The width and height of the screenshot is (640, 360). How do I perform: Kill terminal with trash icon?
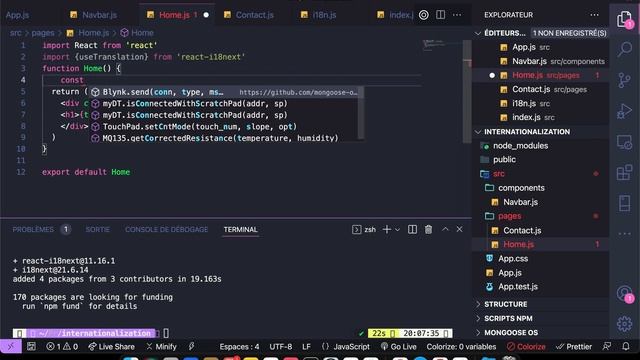(x=428, y=229)
